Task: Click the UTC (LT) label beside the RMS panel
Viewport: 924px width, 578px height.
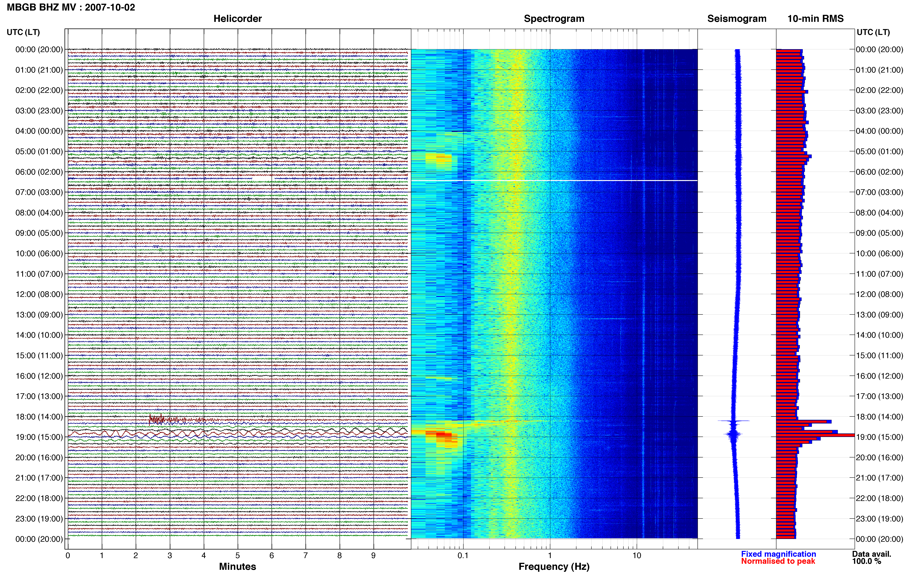Action: (873, 32)
